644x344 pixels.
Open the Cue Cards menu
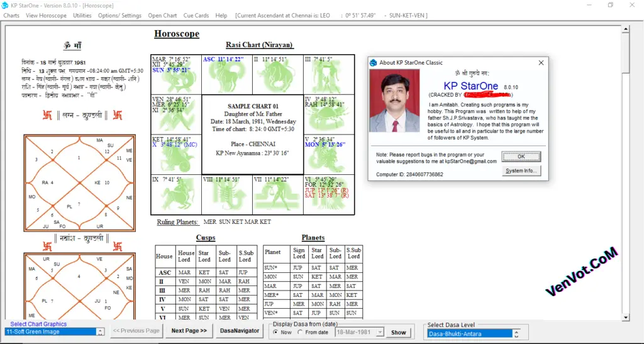point(196,15)
